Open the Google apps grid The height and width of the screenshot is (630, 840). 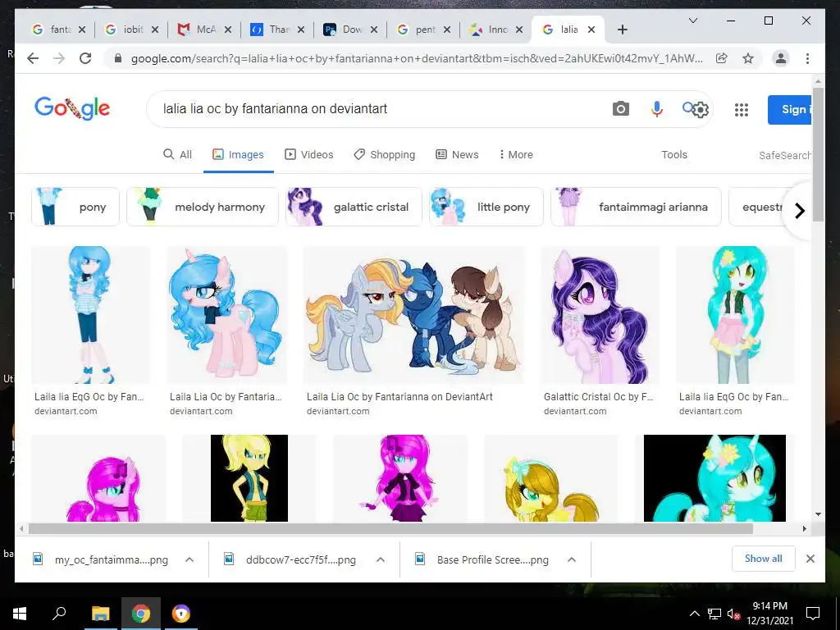point(742,110)
